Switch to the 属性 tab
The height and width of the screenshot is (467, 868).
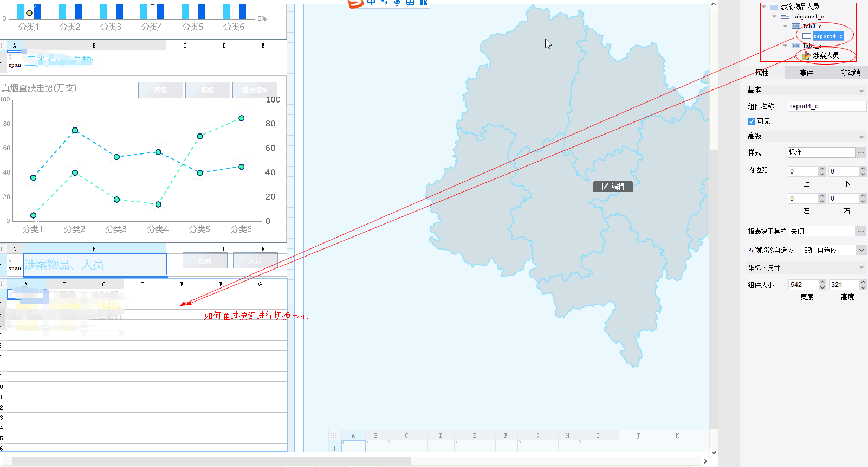(762, 73)
